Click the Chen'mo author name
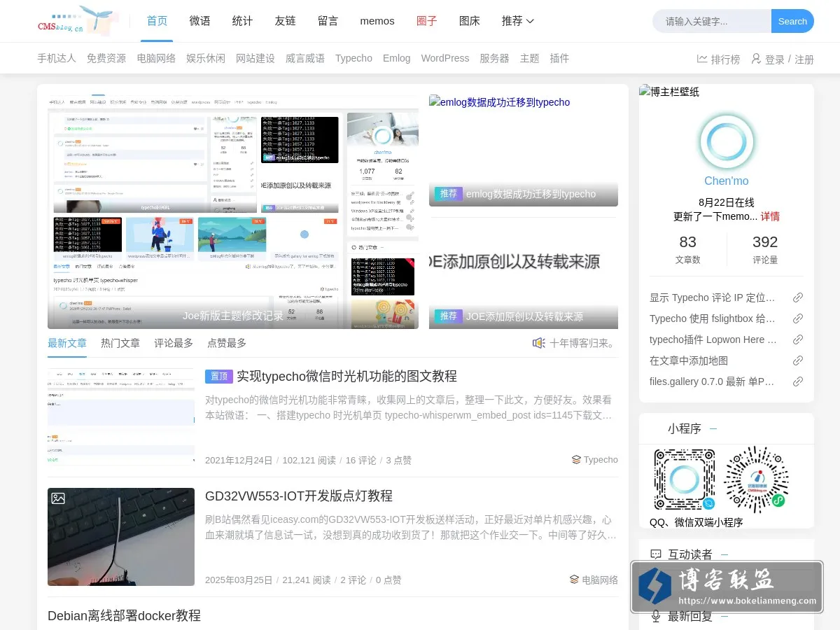This screenshot has width=840, height=630. tap(727, 181)
